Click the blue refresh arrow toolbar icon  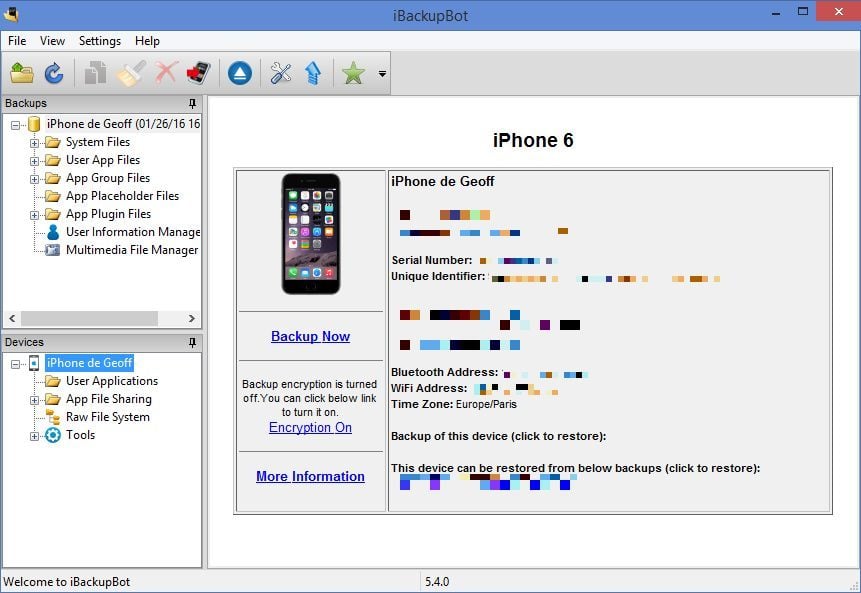click(x=54, y=73)
